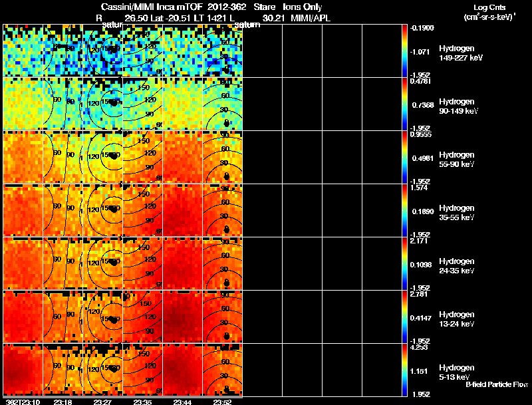The height and width of the screenshot is (405, 532).
Task: Click the Hydrogen 5-13 keV color bar
Action: [x=404, y=370]
